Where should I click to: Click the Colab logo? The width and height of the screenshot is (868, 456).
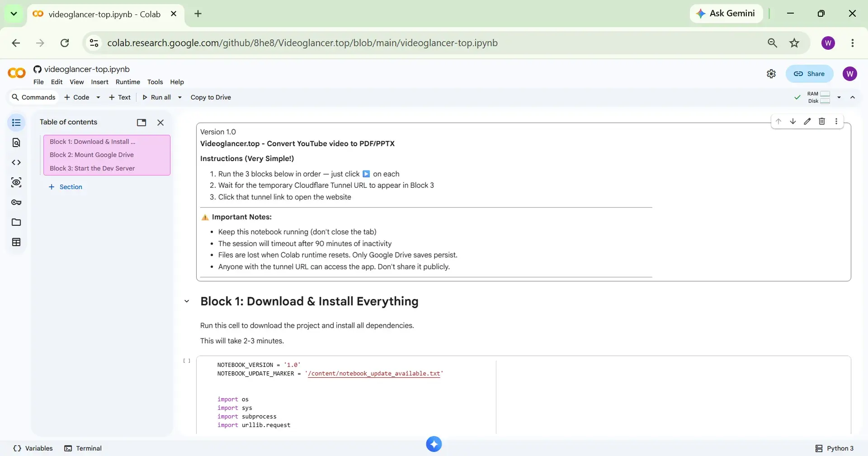tap(17, 73)
